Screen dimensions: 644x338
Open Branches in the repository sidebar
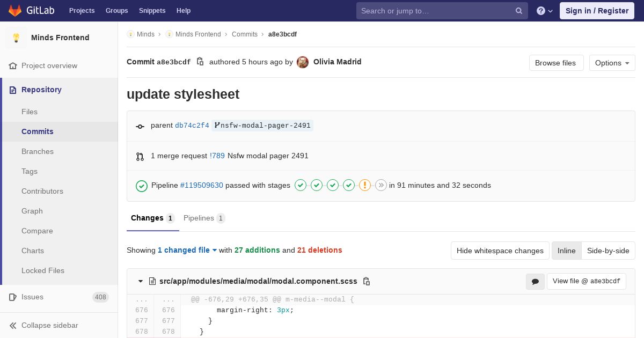[38, 151]
